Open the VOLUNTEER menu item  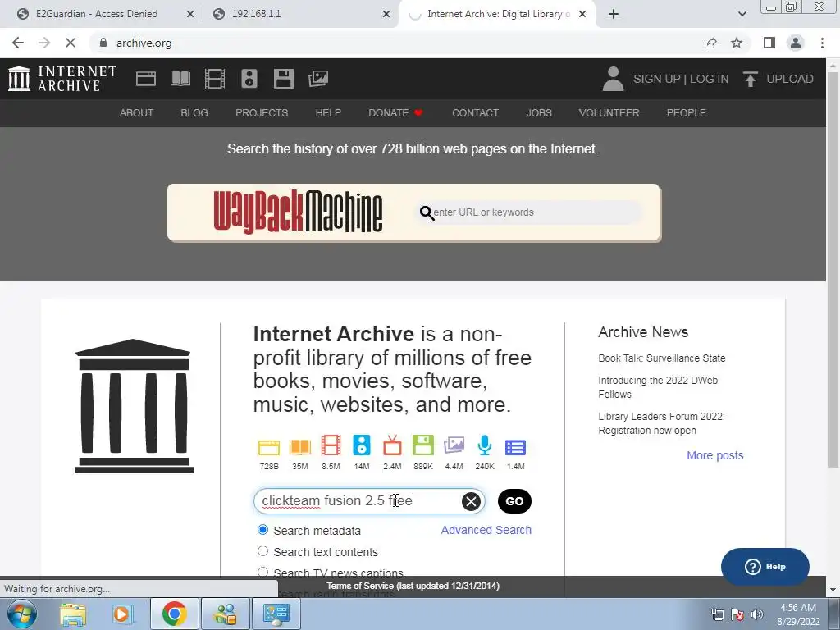[609, 113]
